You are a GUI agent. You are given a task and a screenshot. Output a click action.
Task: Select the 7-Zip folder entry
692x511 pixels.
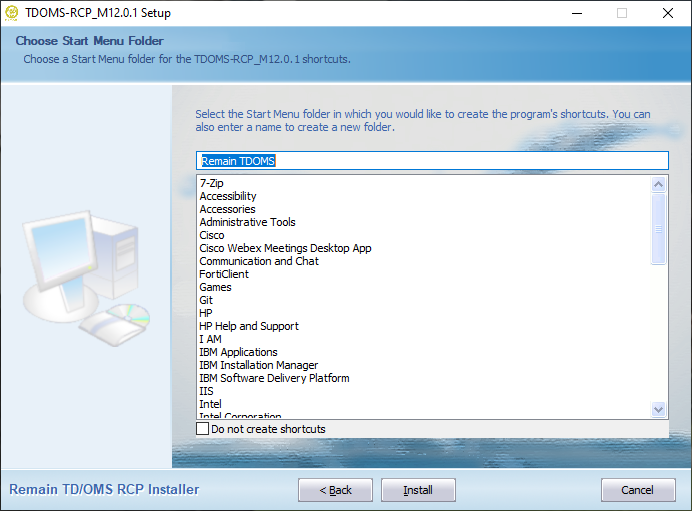click(x=211, y=183)
